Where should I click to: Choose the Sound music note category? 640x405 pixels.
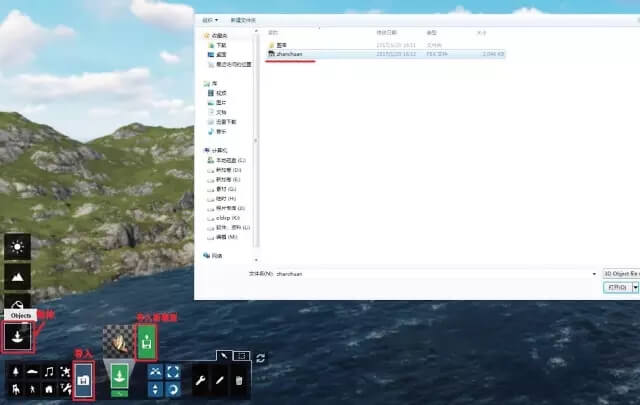coord(49,372)
